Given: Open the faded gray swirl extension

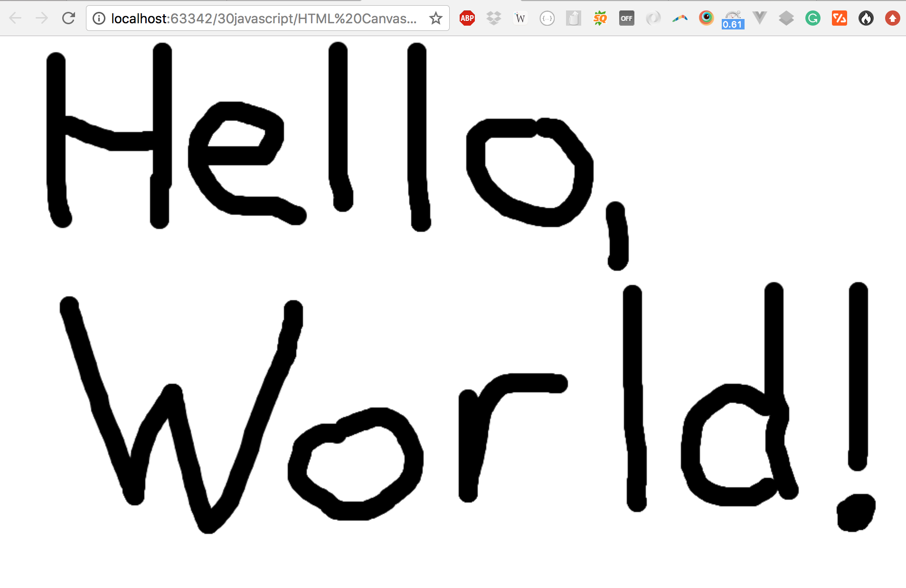Looking at the screenshot, I should (653, 19).
